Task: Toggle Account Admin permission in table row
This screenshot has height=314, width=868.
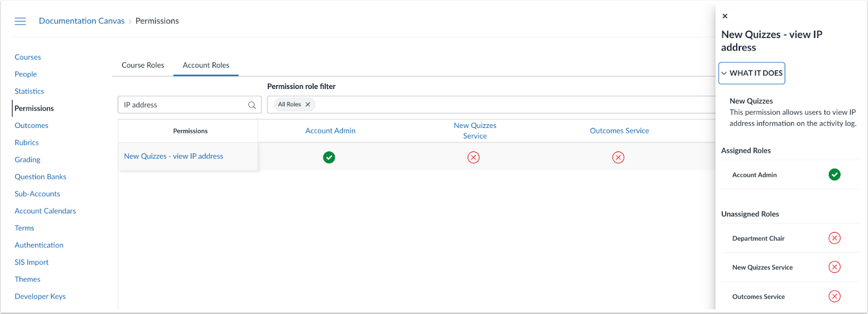Action: click(329, 157)
